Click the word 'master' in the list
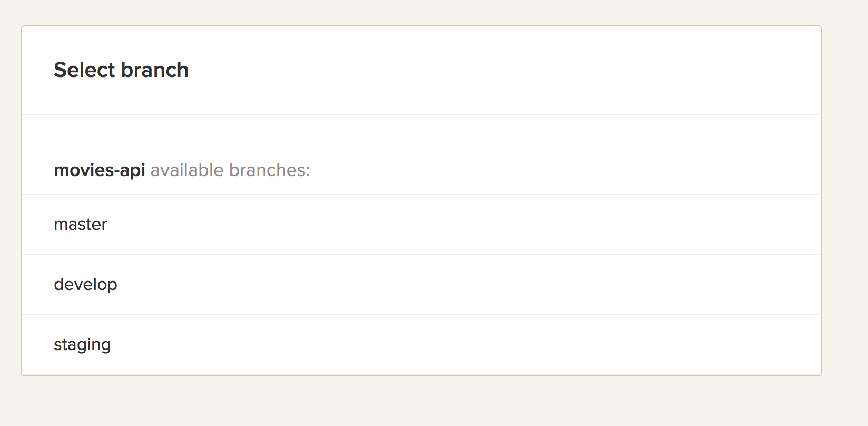This screenshot has height=426, width=868. point(81,225)
